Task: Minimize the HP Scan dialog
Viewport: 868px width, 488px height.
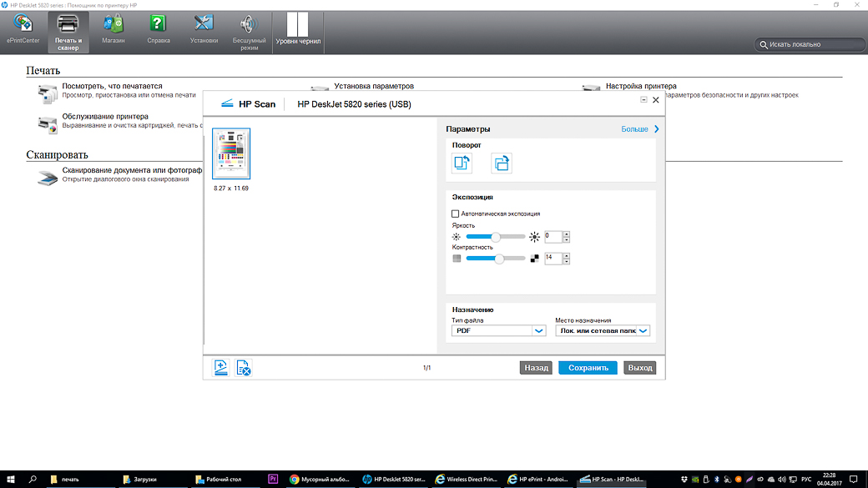Action: click(643, 99)
